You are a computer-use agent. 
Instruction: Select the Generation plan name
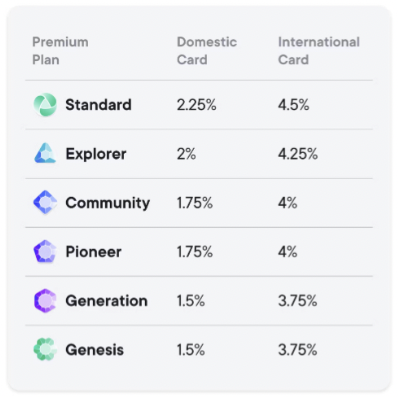(x=106, y=301)
